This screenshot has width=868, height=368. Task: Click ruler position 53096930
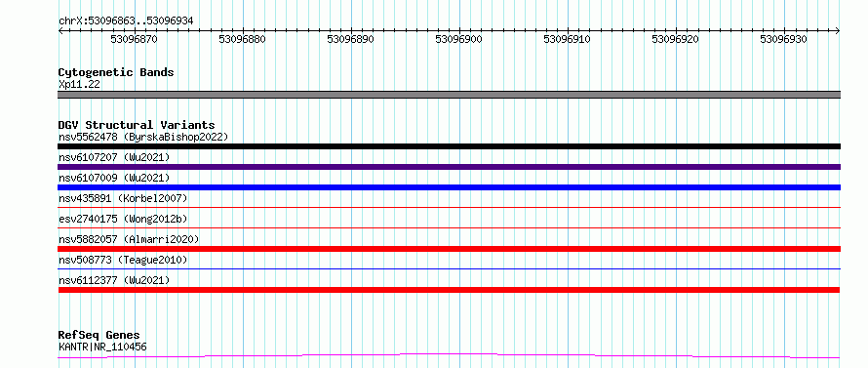tap(783, 39)
